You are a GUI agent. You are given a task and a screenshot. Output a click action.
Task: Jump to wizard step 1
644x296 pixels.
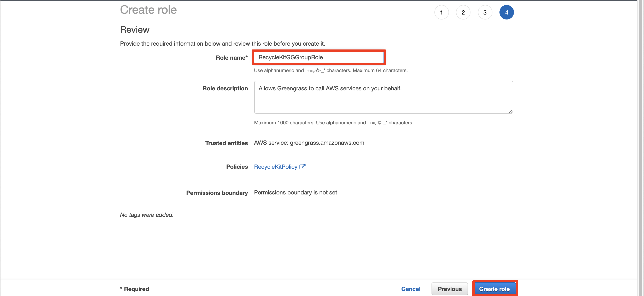(x=441, y=12)
